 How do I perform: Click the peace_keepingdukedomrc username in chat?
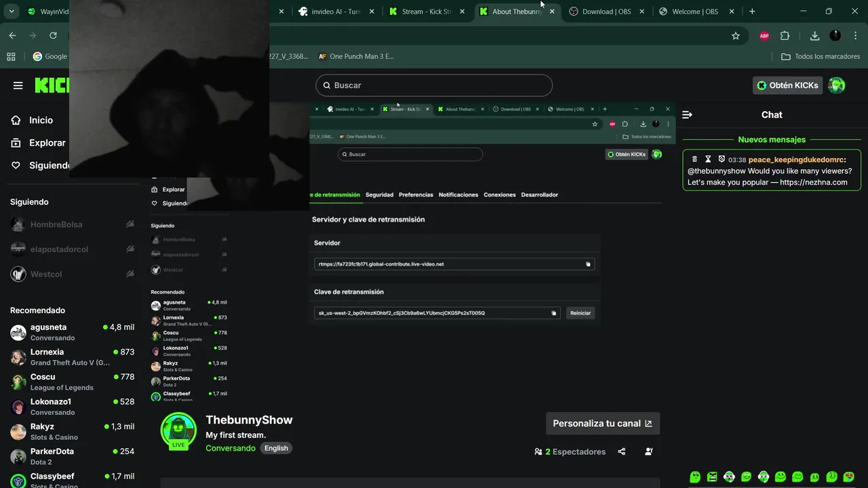point(796,159)
